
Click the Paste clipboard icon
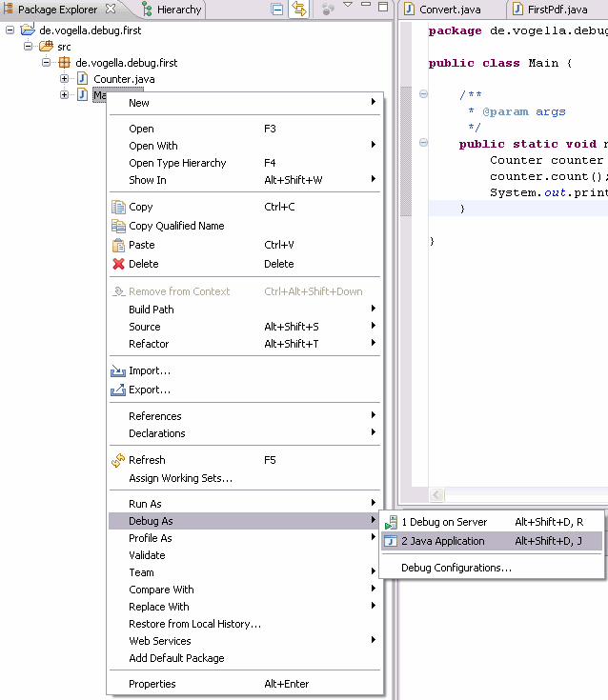pyautogui.click(x=118, y=245)
